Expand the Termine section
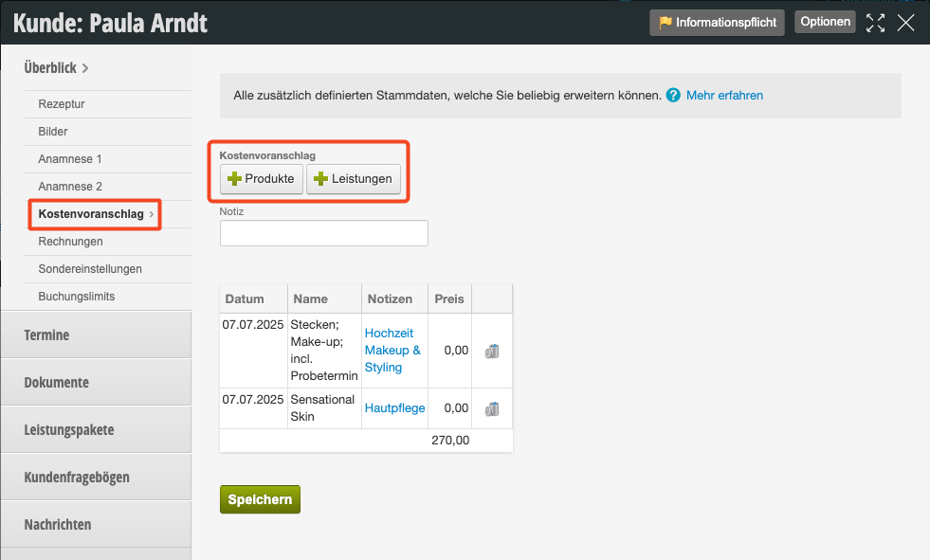 pyautogui.click(x=96, y=334)
